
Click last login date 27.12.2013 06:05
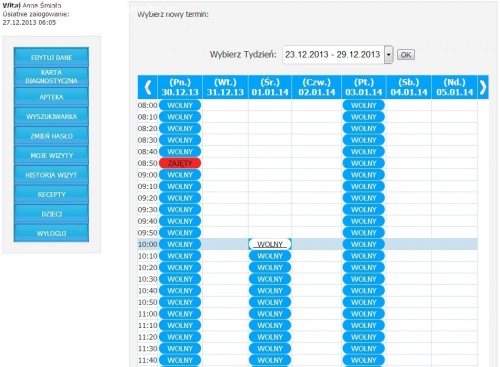29,23
